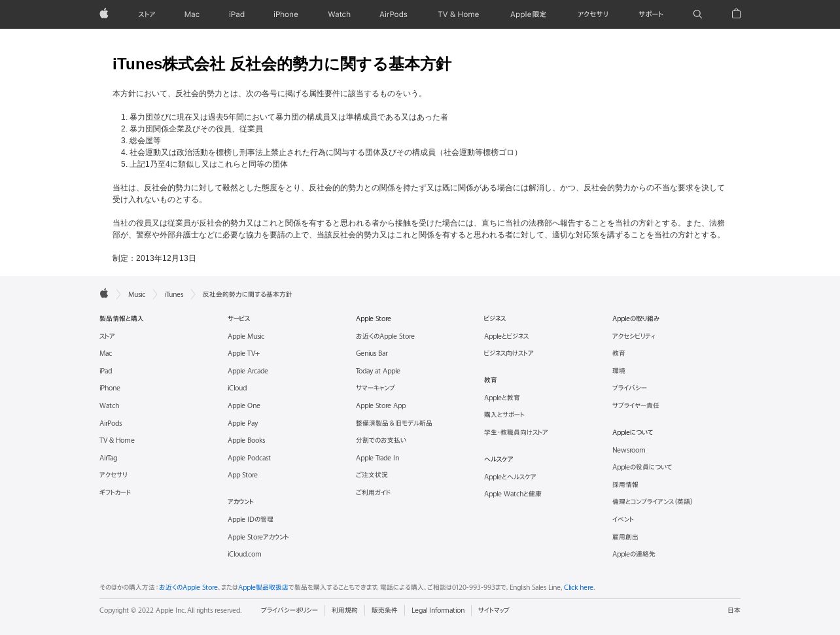Open プライバシーポリシー in the bottom bar
The width and height of the screenshot is (840, 635).
(289, 610)
